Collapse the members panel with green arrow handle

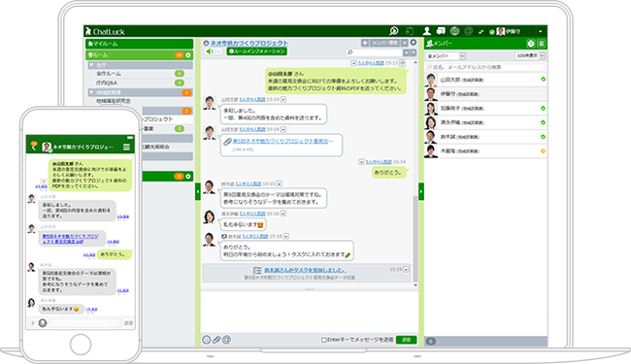point(421,191)
